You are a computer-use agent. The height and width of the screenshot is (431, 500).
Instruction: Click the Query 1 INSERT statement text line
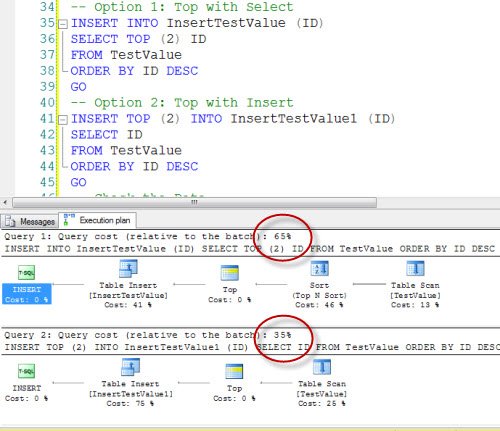[250, 249]
